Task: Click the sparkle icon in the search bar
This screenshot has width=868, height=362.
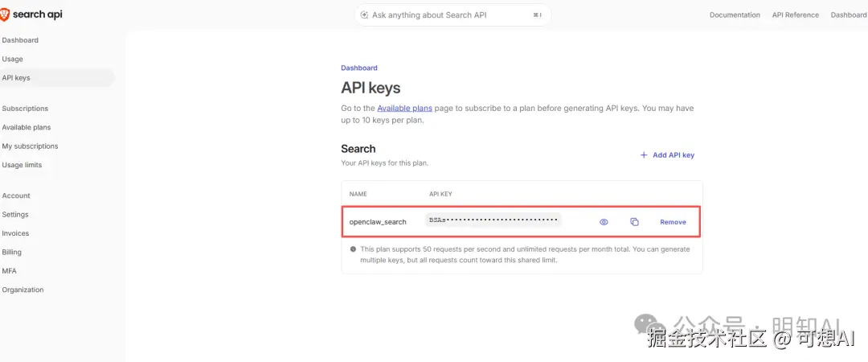Action: click(364, 15)
